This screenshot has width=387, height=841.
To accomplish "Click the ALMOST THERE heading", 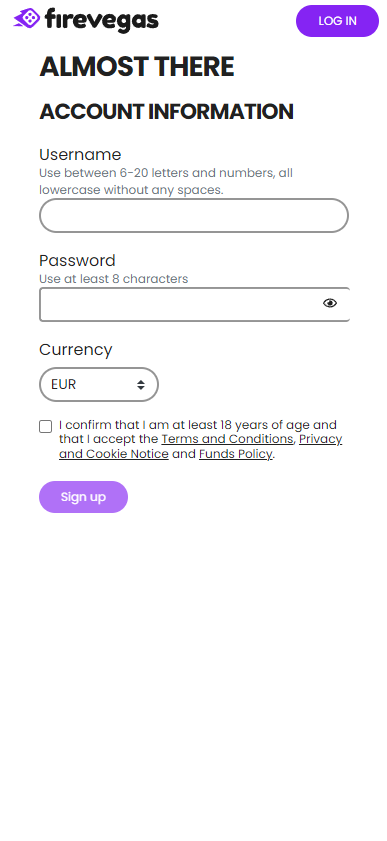I will pyautogui.click(x=137, y=67).
